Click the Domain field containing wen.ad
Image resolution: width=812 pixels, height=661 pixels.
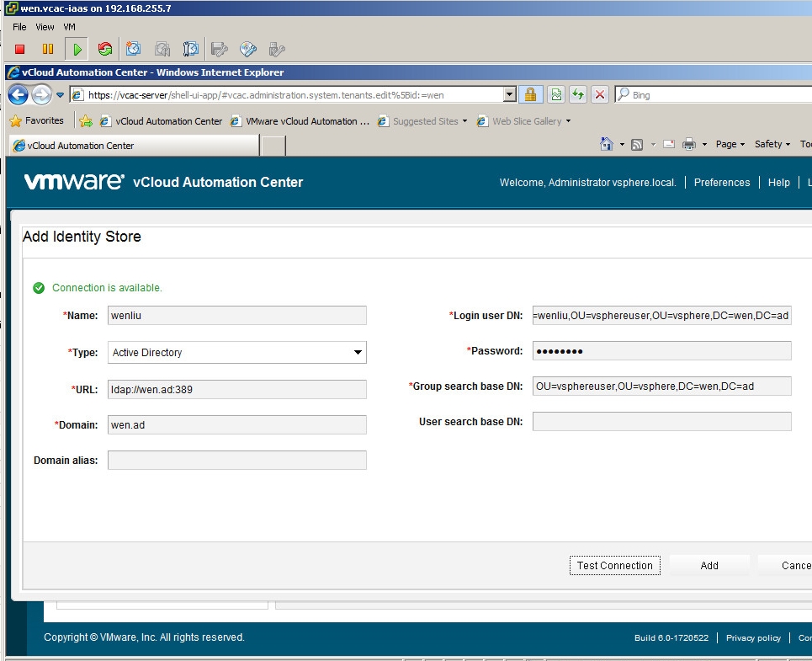pyautogui.click(x=237, y=424)
